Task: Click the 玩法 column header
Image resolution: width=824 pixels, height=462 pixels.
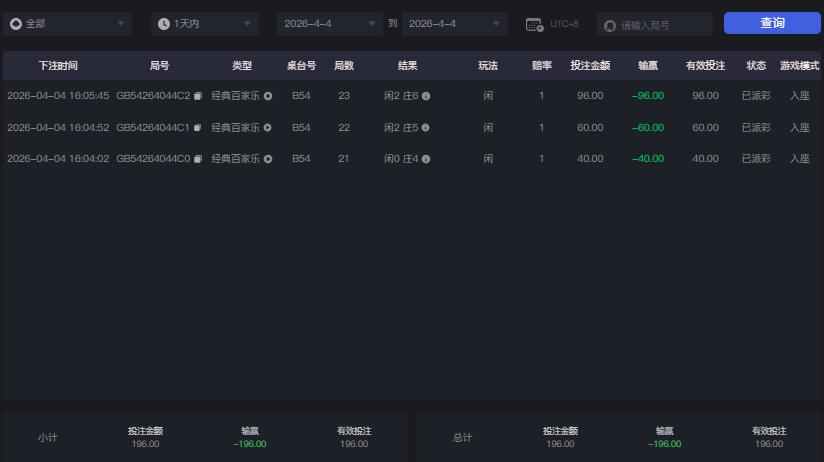Action: (x=488, y=66)
